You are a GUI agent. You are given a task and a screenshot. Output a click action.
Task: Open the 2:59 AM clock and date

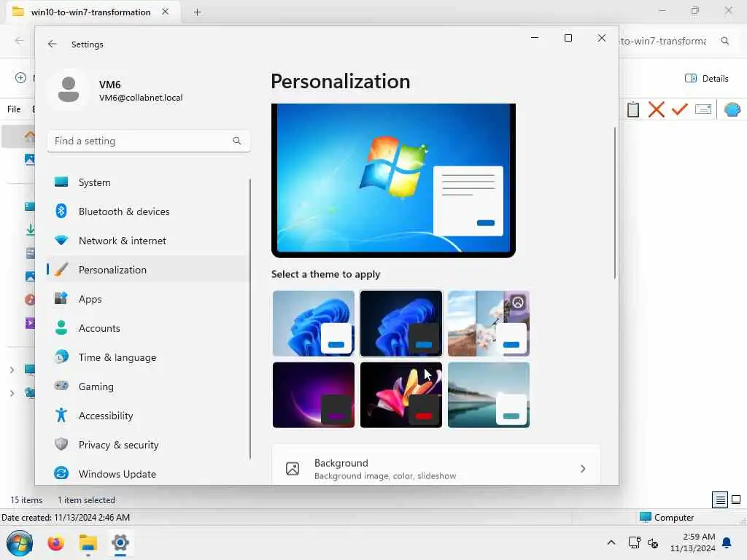click(693, 542)
